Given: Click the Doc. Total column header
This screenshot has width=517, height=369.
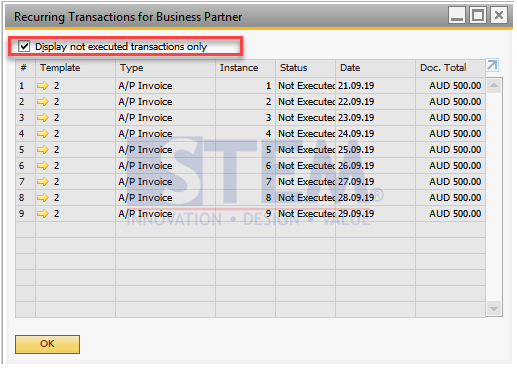Looking at the screenshot, I should click(450, 68).
